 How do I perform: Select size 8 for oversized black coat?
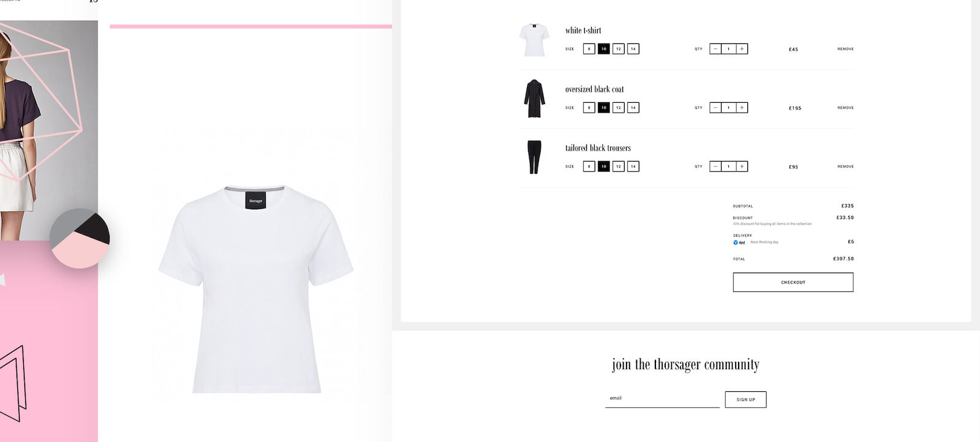pyautogui.click(x=589, y=108)
